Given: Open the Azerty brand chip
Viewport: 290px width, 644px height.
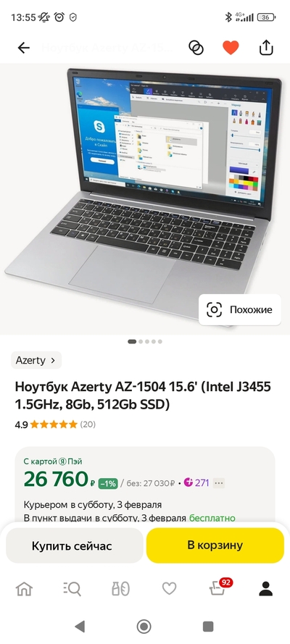Looking at the screenshot, I should tap(36, 360).
